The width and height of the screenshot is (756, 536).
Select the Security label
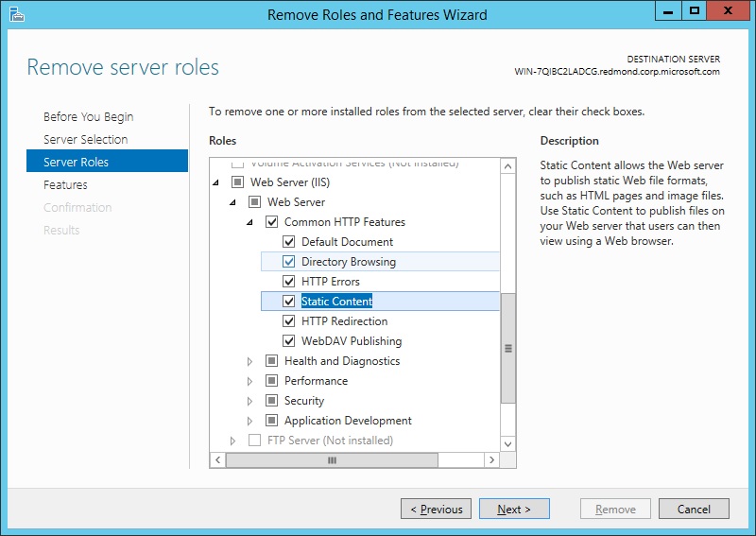tap(304, 401)
